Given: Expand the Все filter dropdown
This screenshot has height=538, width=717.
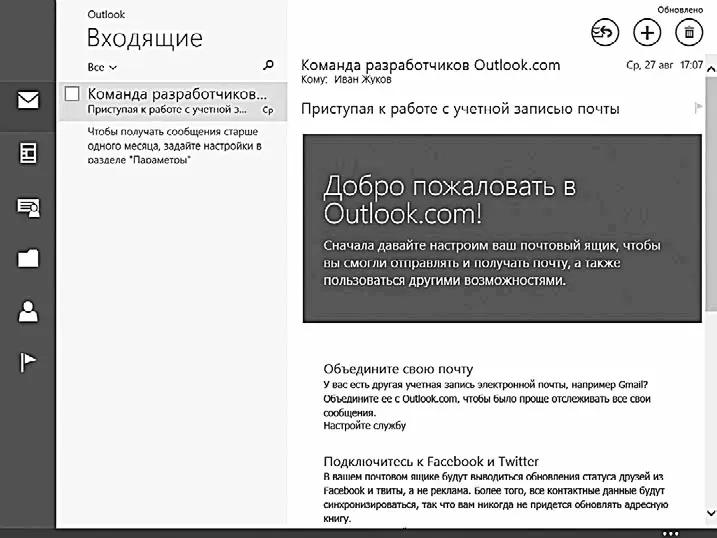Looking at the screenshot, I should (102, 68).
